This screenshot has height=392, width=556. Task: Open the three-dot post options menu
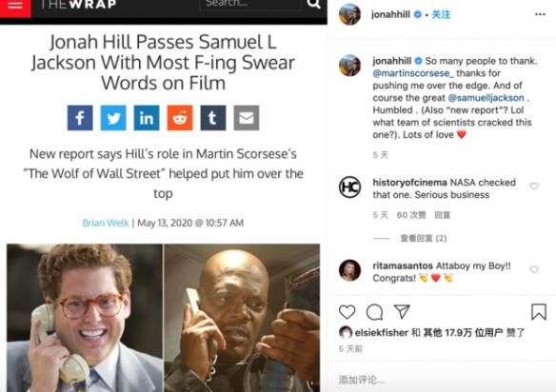[540, 14]
